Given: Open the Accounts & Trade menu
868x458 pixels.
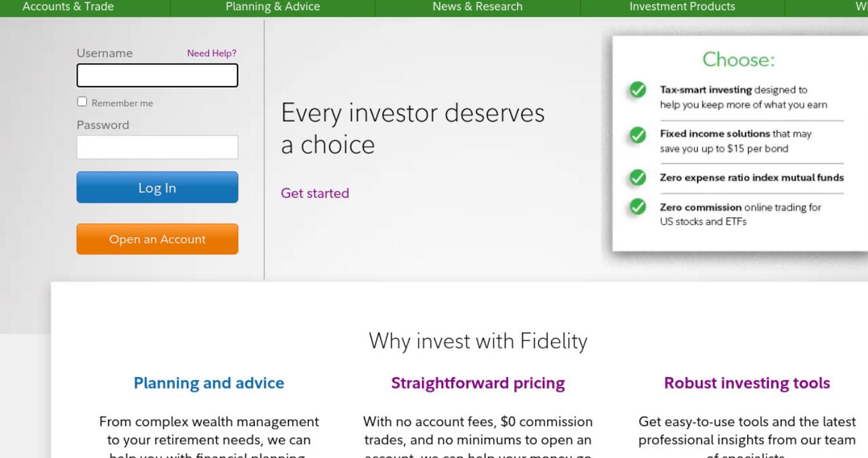Looking at the screenshot, I should click(x=68, y=7).
